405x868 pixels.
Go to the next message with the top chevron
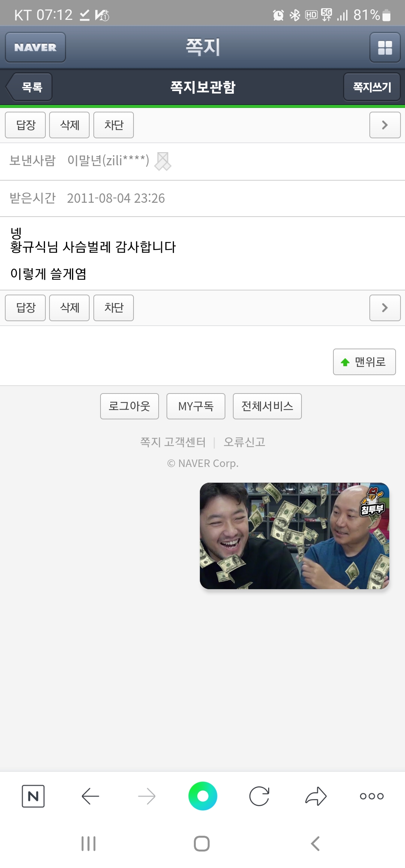click(385, 125)
